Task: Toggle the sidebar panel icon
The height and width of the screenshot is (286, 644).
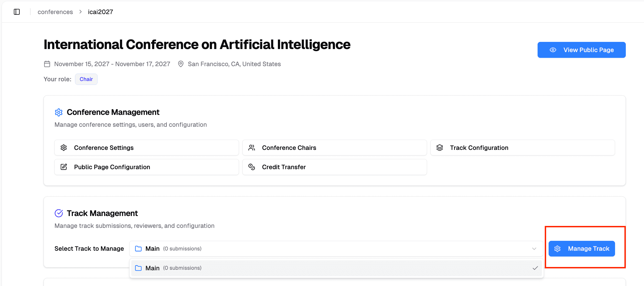Action: [x=17, y=12]
